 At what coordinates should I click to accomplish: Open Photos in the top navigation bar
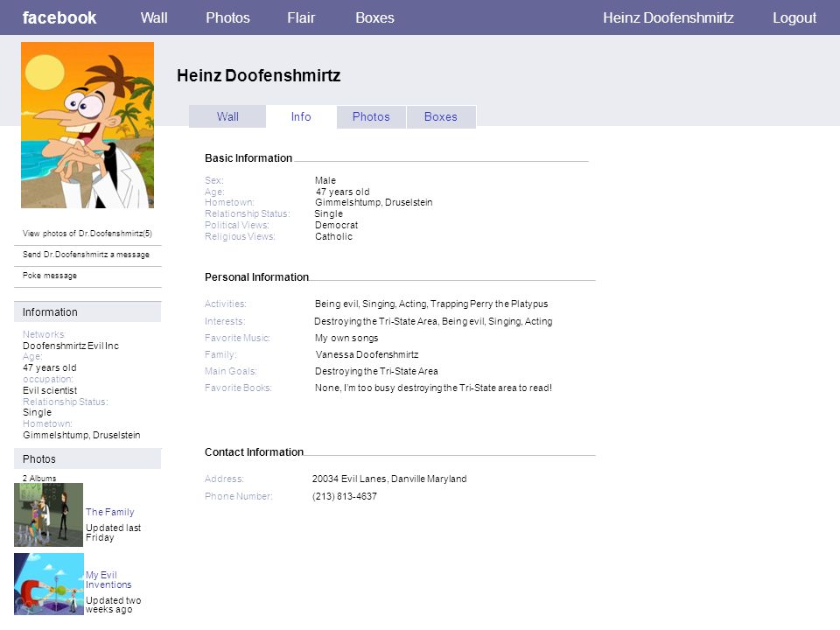[227, 17]
